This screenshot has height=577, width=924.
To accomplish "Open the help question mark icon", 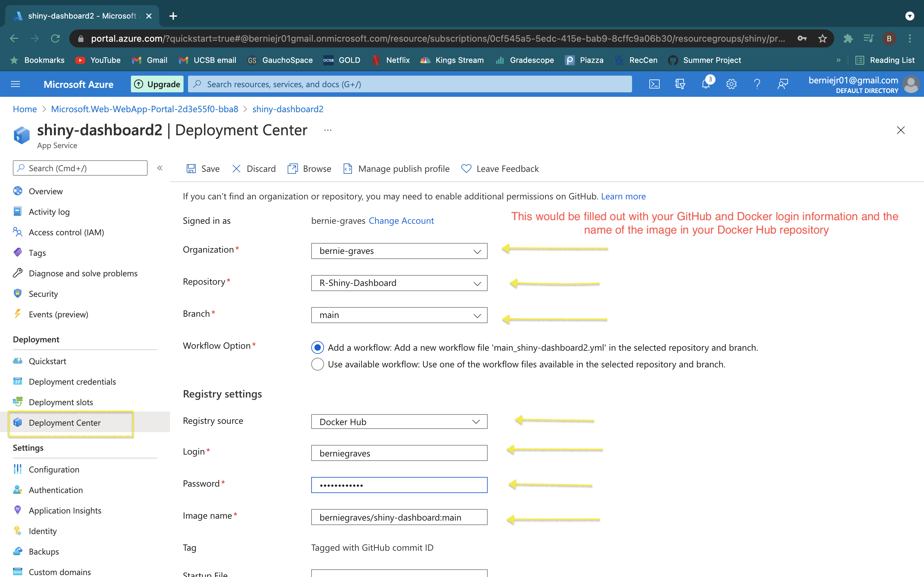I will (x=757, y=84).
